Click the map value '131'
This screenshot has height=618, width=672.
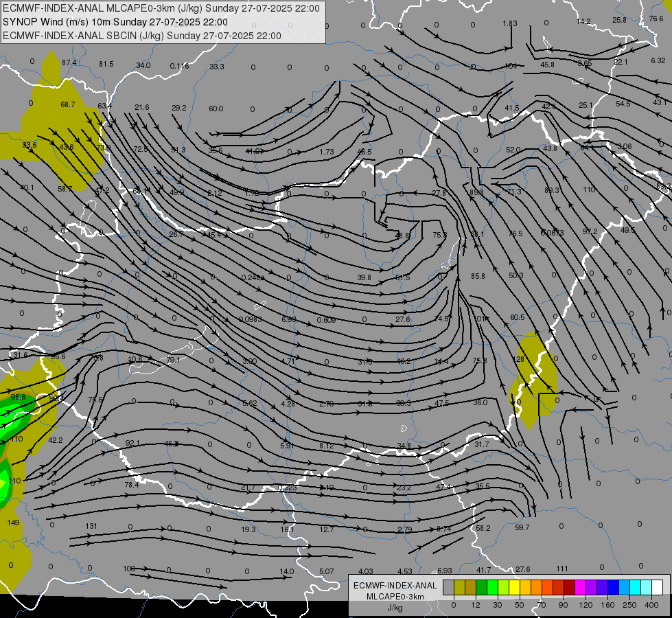click(x=91, y=526)
